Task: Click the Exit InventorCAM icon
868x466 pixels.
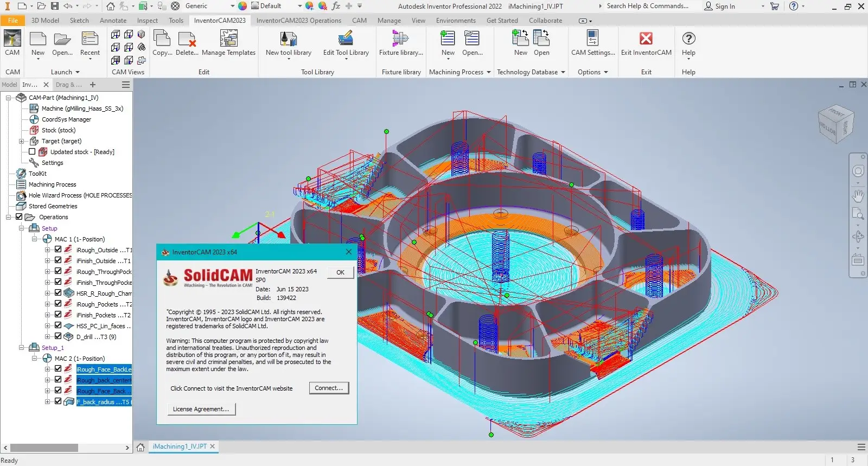Action: click(x=646, y=39)
